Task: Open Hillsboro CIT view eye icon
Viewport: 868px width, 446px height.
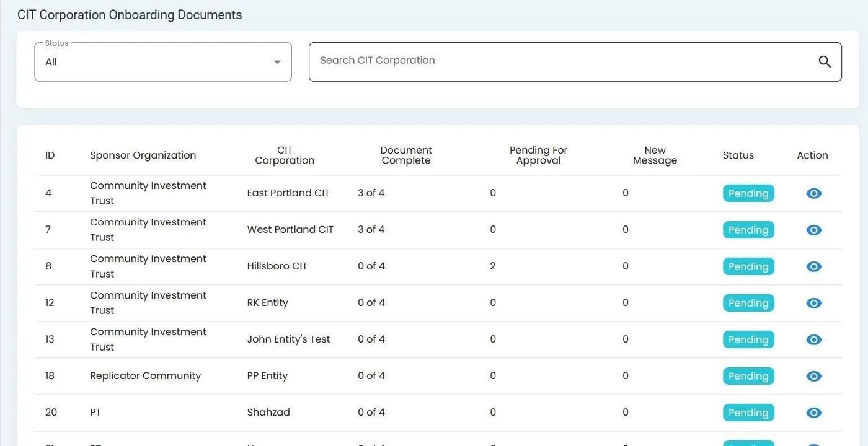Action: [813, 266]
